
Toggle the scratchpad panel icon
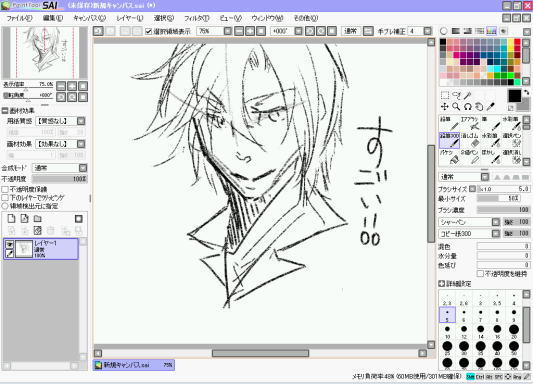tap(503, 31)
